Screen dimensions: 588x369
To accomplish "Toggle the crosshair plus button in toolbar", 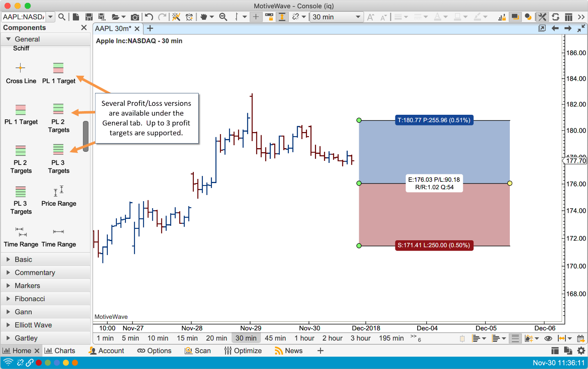I will click(256, 17).
